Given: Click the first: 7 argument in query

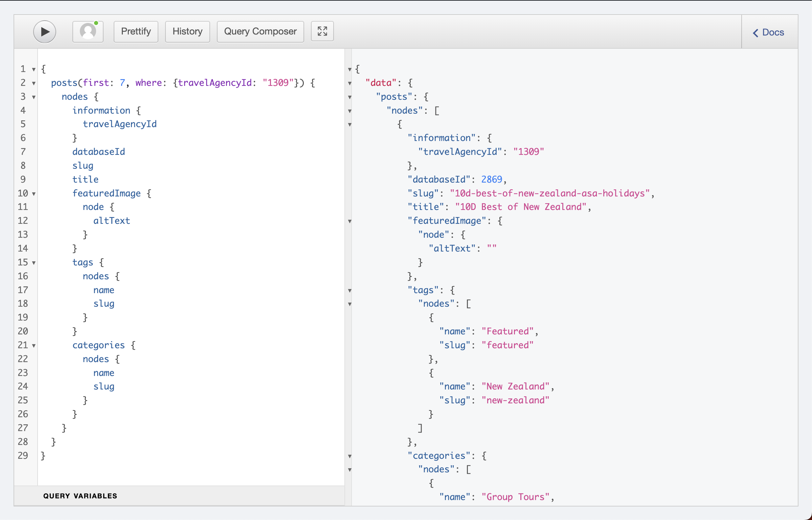Looking at the screenshot, I should (104, 83).
